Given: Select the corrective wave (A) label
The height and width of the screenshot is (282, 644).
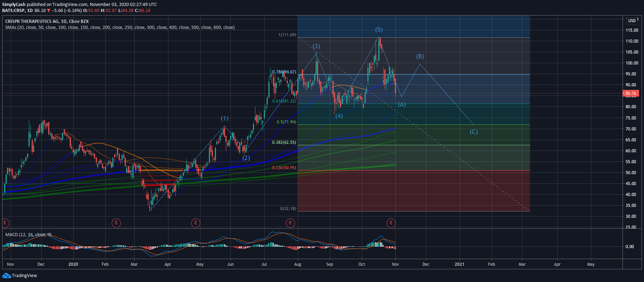Looking at the screenshot, I should [x=402, y=105].
